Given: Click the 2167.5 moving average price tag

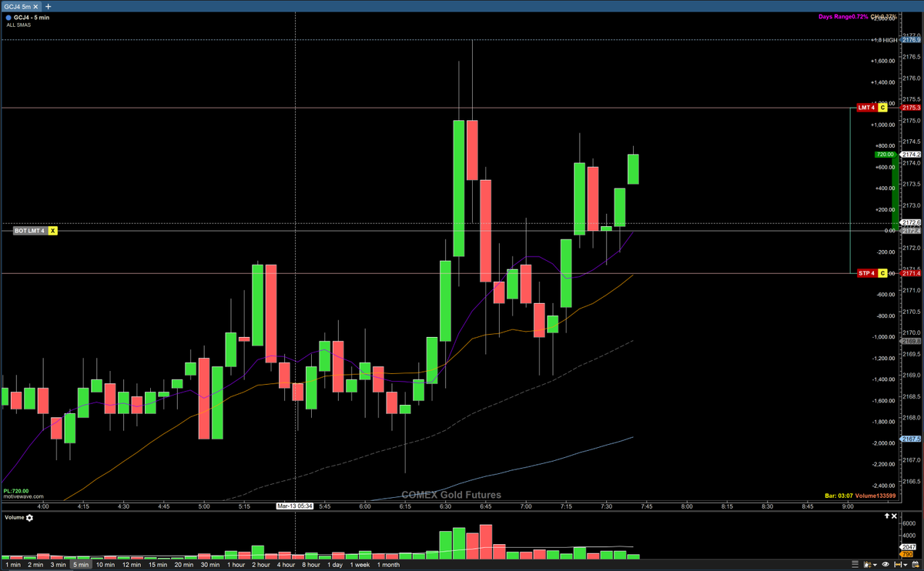Looking at the screenshot, I should 910,439.
